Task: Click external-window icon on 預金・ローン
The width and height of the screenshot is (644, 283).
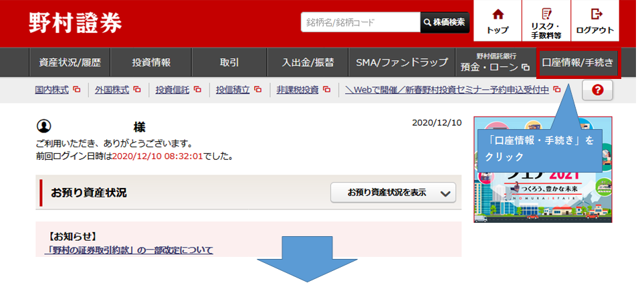Action: click(x=526, y=68)
